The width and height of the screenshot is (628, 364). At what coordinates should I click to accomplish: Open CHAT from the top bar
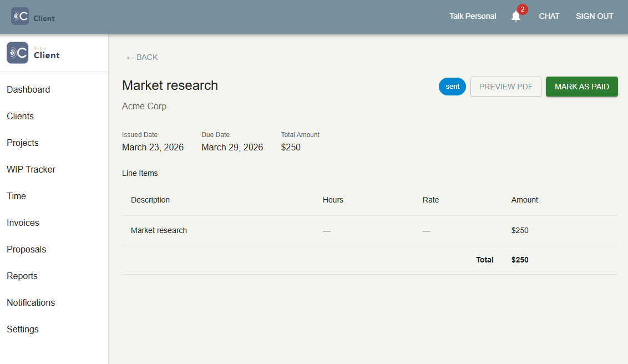(549, 16)
